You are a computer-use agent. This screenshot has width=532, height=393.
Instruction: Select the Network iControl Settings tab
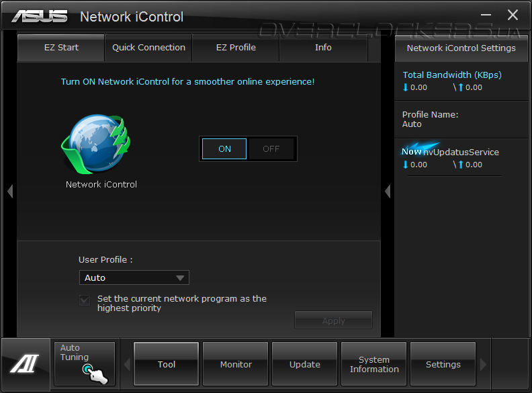[x=461, y=48]
